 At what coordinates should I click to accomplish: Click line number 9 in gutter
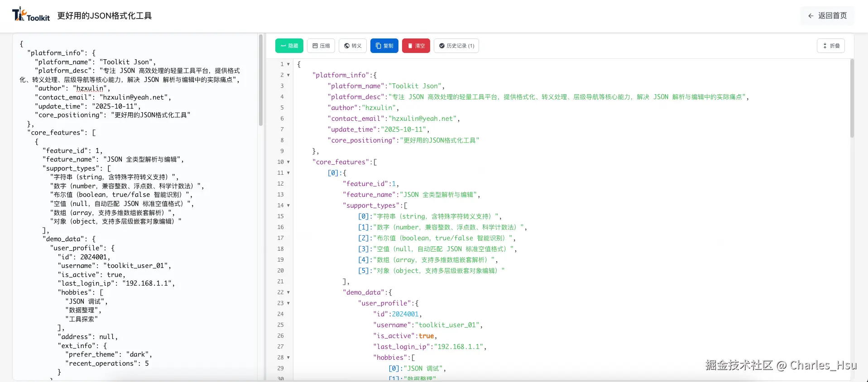click(x=282, y=151)
